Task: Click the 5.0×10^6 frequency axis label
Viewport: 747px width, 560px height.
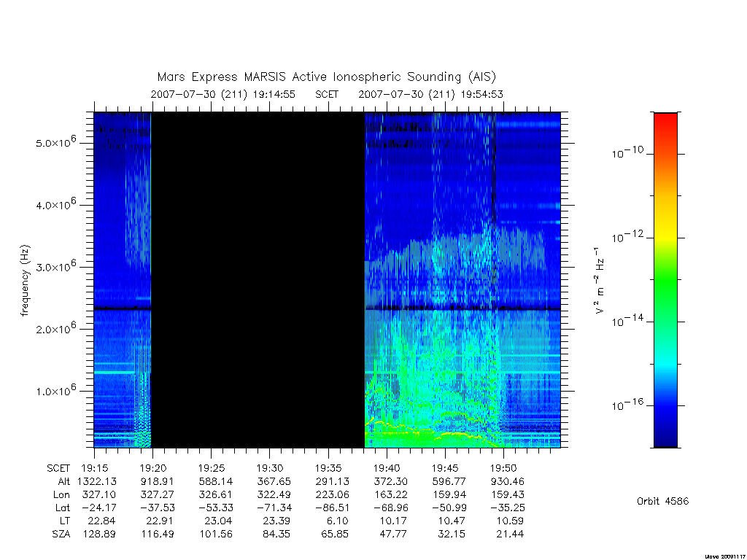Action: click(55, 141)
